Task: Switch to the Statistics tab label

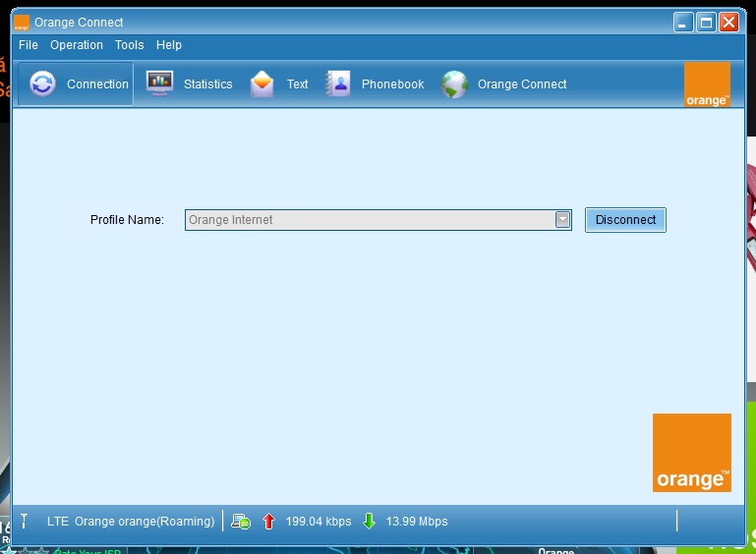Action: click(x=207, y=84)
